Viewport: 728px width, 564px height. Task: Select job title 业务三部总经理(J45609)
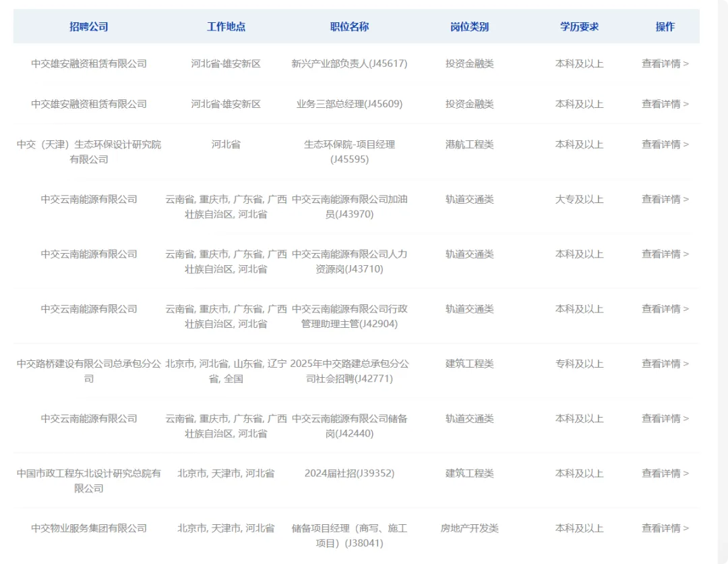coord(350,104)
